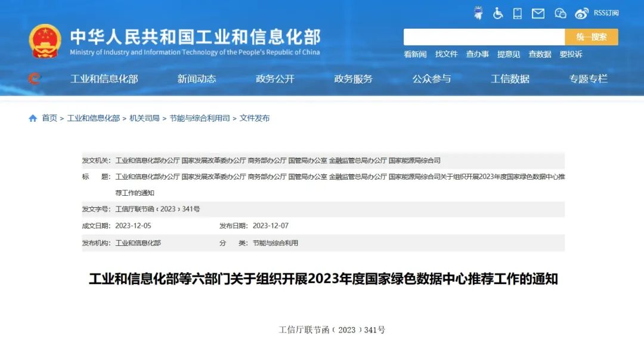Screen dimensions: 644x348
Task: Open the mobile phone version icon
Action: pyautogui.click(x=518, y=14)
